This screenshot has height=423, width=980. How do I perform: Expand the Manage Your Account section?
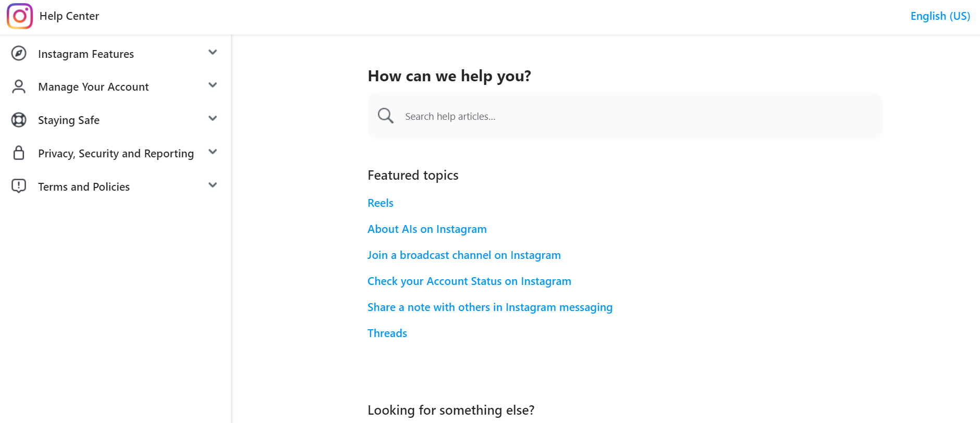tap(213, 85)
